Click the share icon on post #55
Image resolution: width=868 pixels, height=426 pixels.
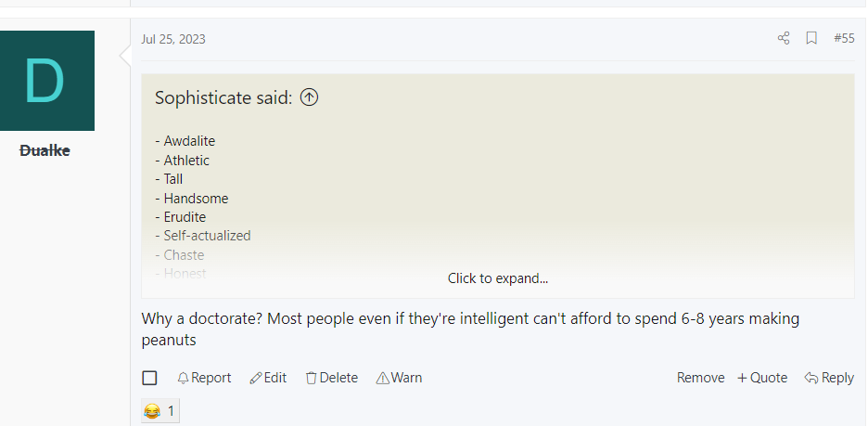click(x=784, y=38)
